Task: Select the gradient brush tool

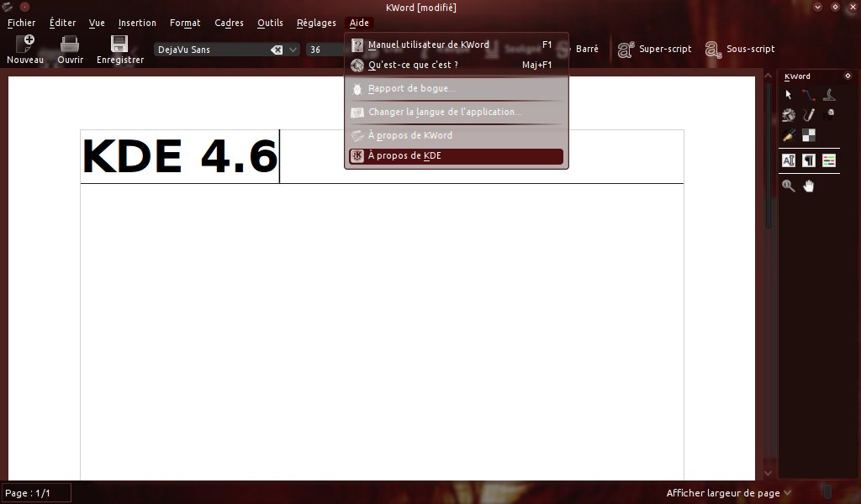Action: [x=789, y=135]
